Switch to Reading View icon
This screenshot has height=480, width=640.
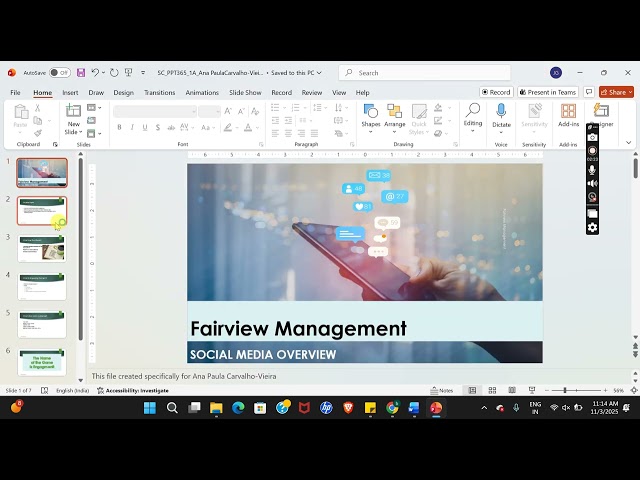[512, 391]
